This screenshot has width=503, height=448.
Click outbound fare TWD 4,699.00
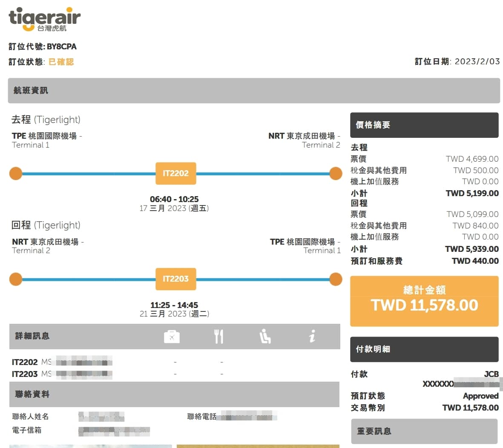[x=472, y=159]
